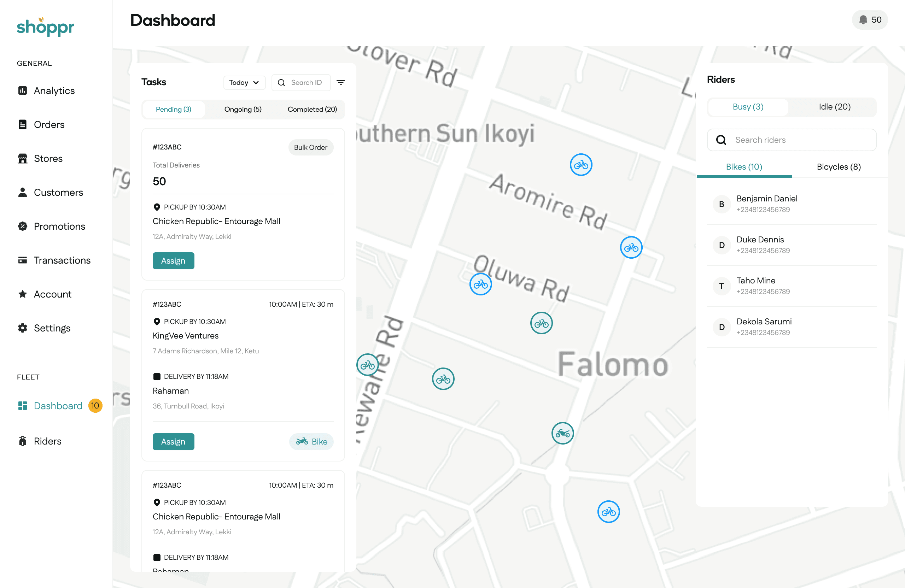Viewport: 905px width, 588px height.
Task: Assign the KingVee Ventures task
Action: [x=173, y=441]
